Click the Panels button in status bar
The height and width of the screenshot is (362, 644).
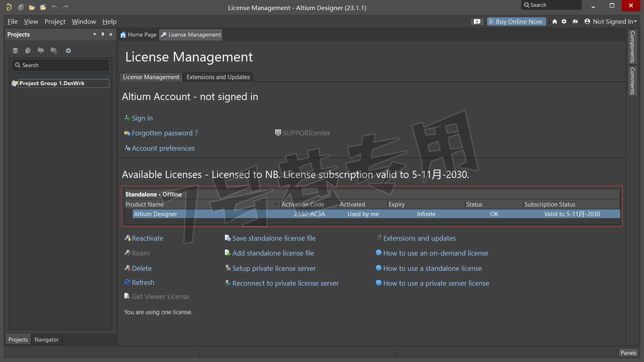pos(628,353)
